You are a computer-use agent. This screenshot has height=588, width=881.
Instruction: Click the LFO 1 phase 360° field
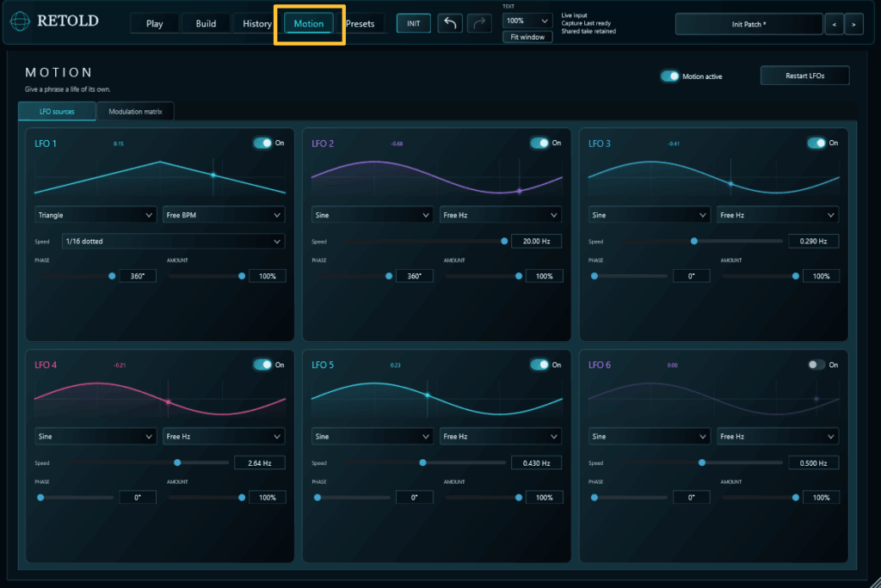(x=138, y=276)
